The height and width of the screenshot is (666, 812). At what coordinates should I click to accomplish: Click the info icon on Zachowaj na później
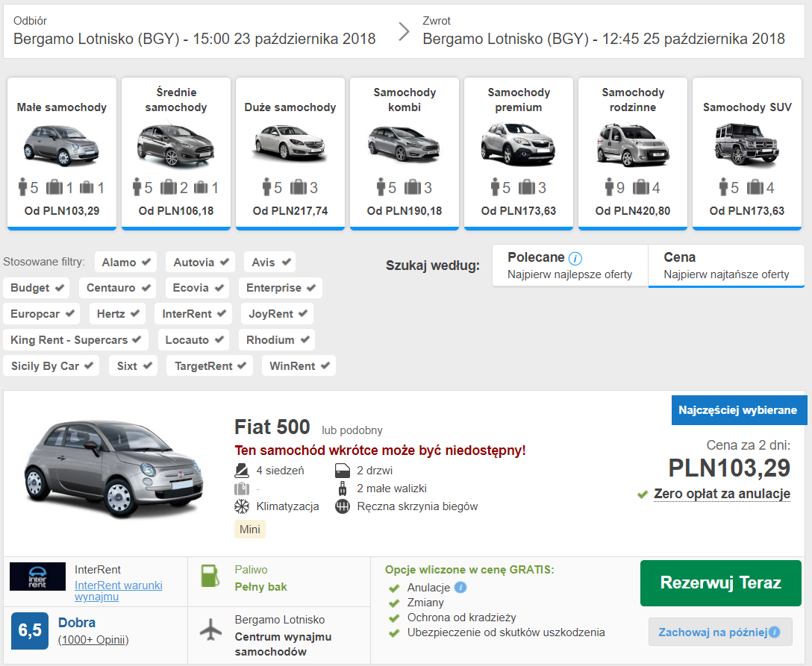[x=774, y=632]
